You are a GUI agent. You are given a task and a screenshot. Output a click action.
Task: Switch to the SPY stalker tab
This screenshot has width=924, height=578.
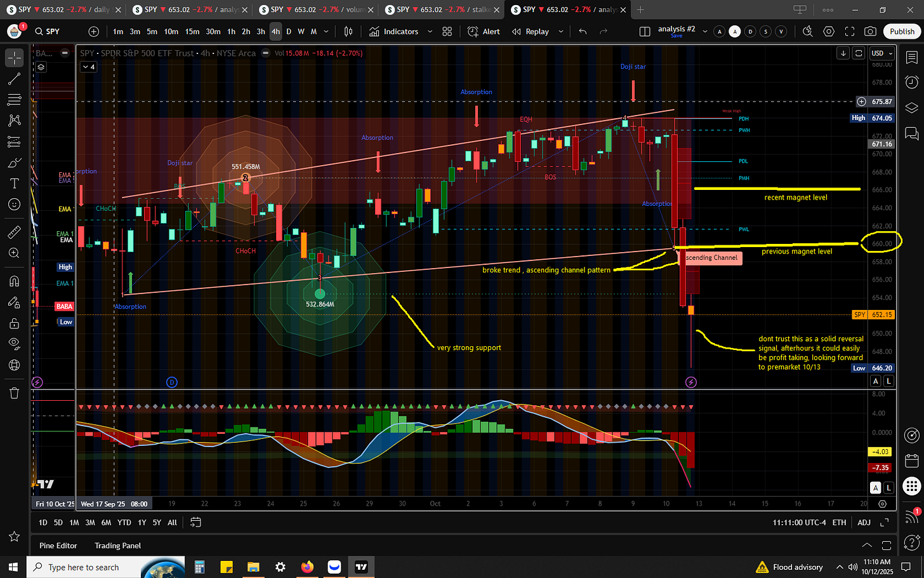(x=442, y=10)
